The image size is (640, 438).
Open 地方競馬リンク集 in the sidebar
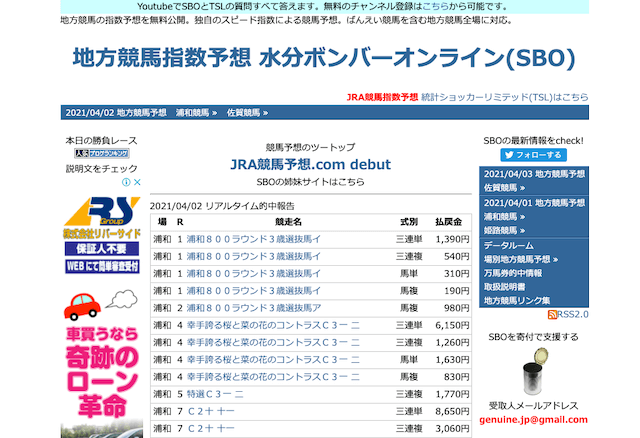click(517, 300)
